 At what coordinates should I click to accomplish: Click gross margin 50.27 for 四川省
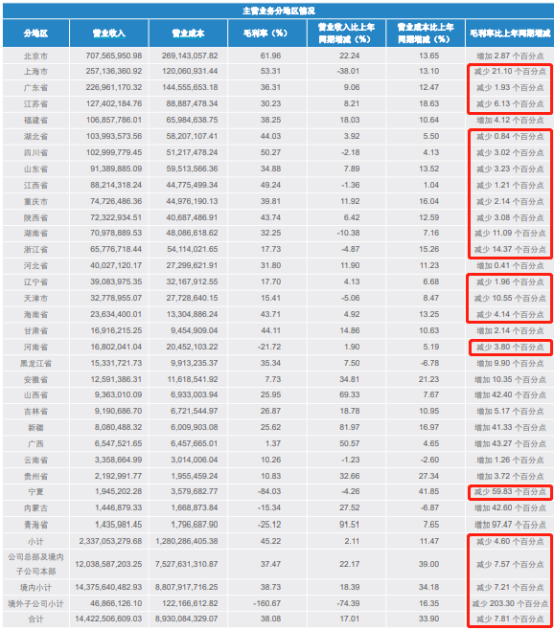pyautogui.click(x=270, y=153)
